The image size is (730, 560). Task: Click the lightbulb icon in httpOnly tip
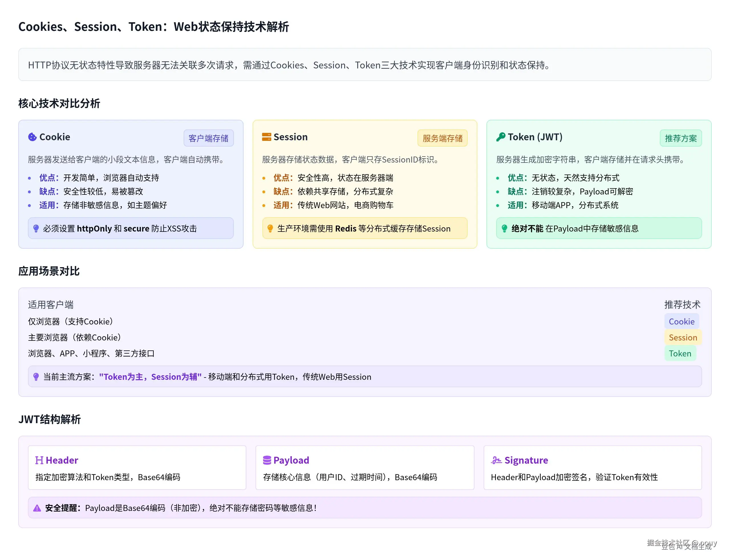click(36, 229)
